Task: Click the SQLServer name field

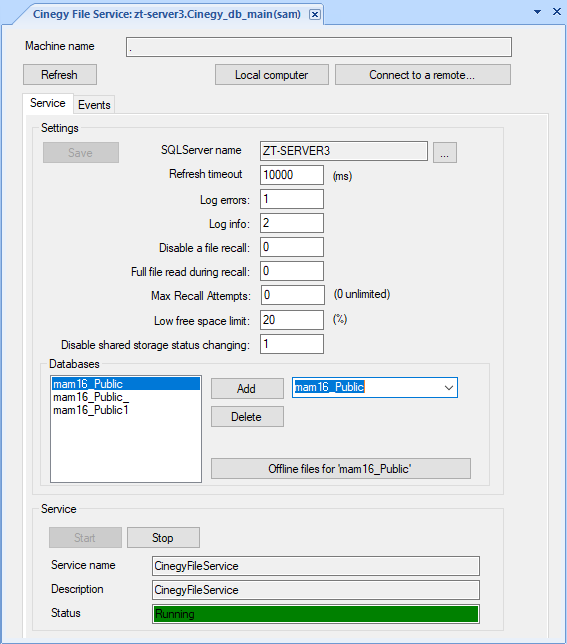Action: point(344,151)
